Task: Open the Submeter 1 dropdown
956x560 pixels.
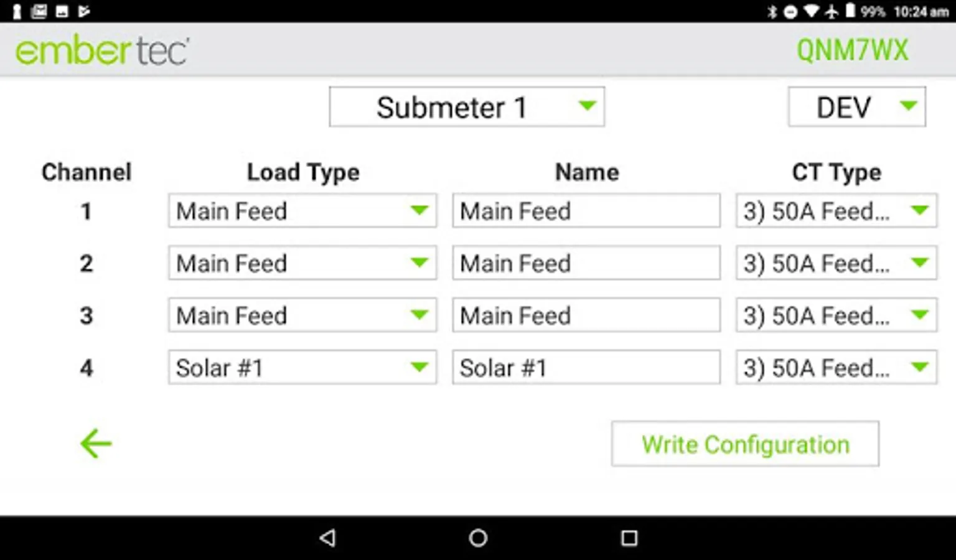Action: (x=466, y=107)
